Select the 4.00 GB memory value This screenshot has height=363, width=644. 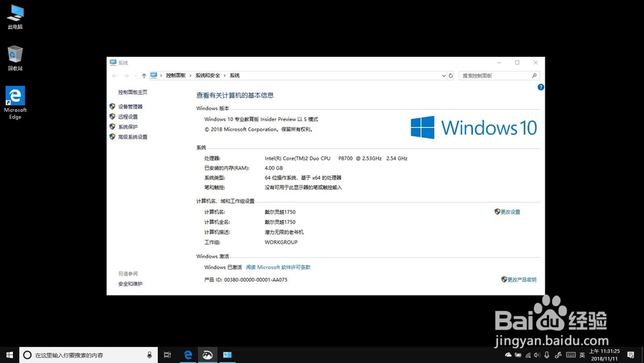coord(274,168)
